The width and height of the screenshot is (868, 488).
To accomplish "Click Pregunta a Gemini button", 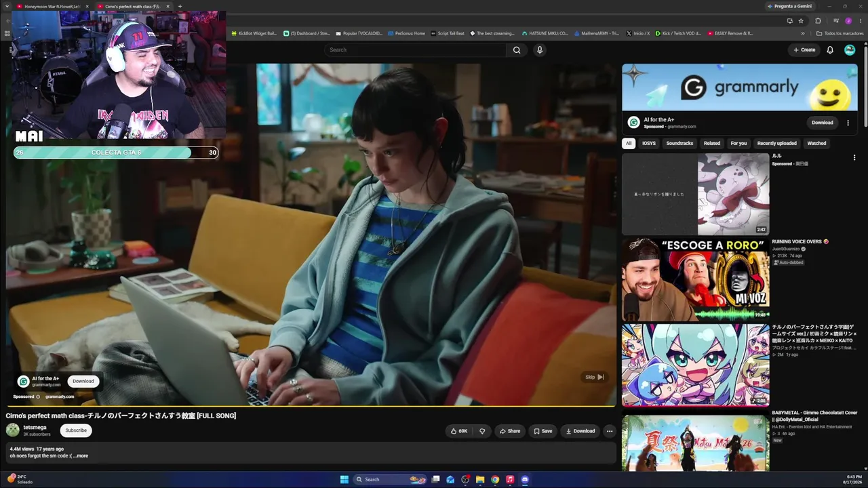I will (x=789, y=6).
